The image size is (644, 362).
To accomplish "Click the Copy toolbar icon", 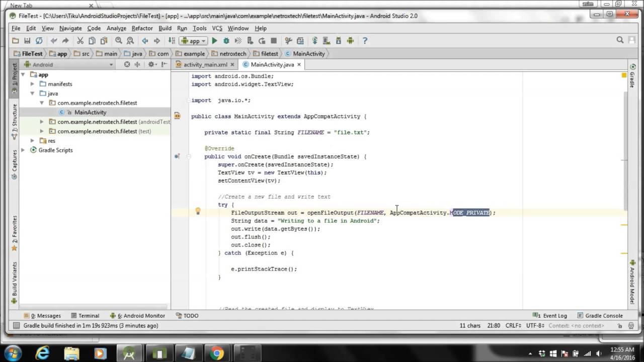I will (x=92, y=41).
